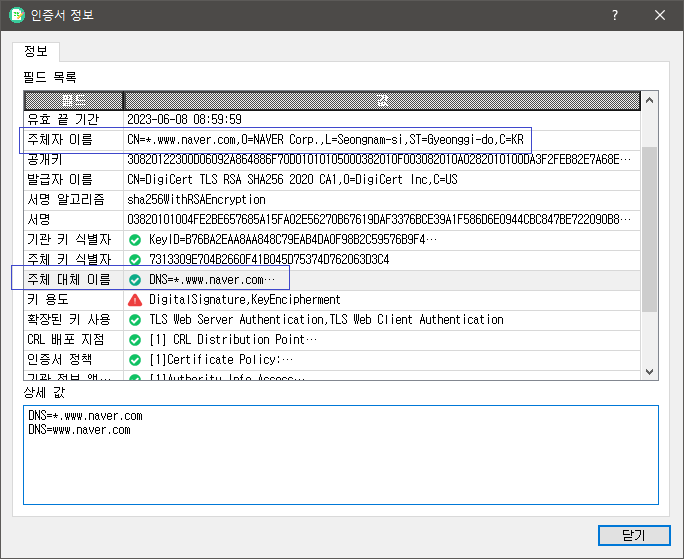Click the [1] CRL Distribution Point value

(233, 340)
